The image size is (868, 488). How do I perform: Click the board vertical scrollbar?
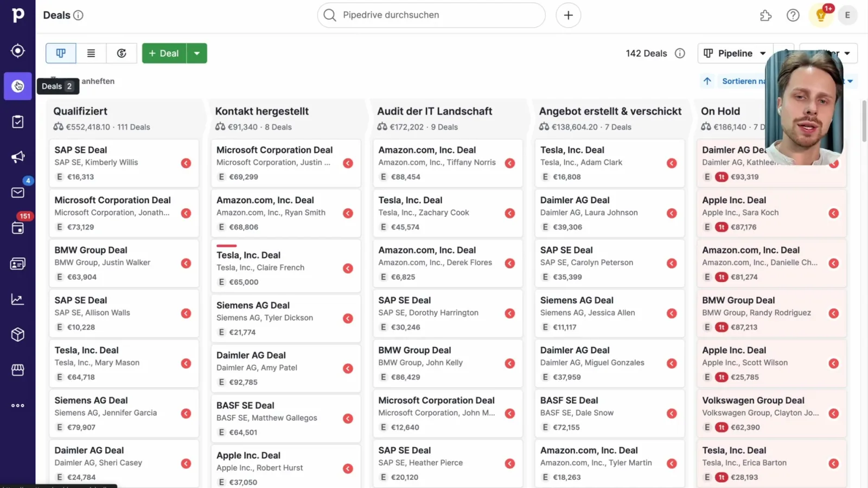[864, 122]
